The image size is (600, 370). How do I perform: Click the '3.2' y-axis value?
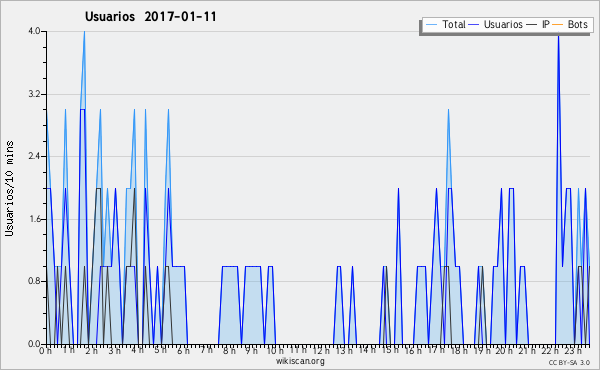(x=34, y=94)
